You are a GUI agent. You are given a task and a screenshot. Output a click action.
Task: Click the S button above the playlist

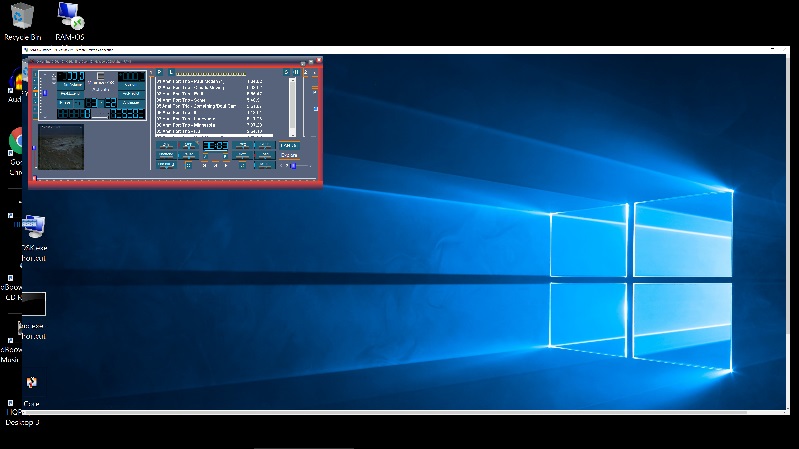pos(286,72)
